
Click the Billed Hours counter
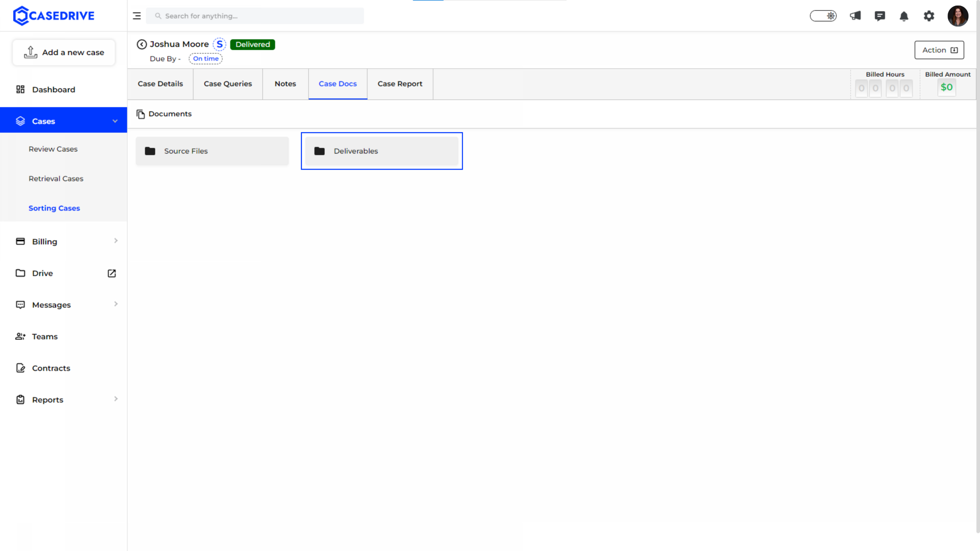coord(884,88)
